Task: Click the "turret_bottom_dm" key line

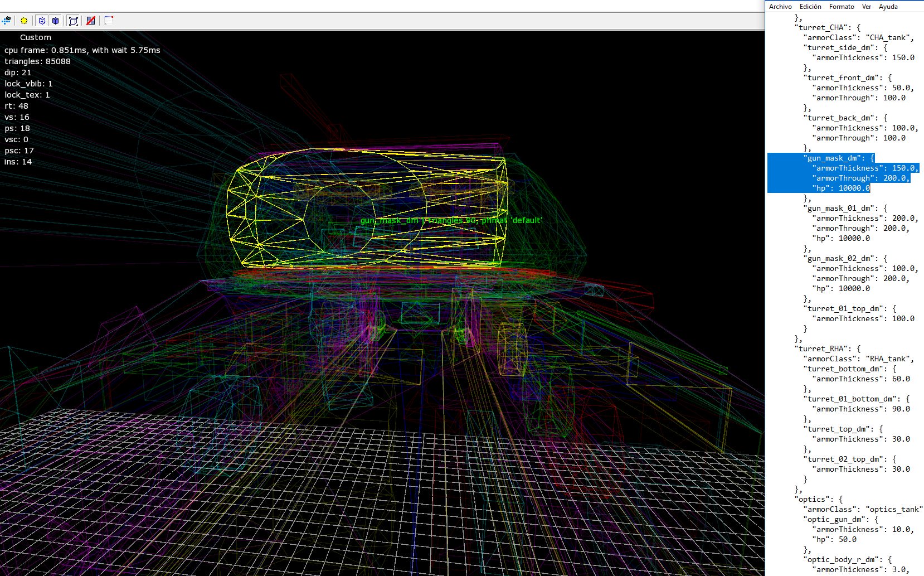Action: pos(850,369)
